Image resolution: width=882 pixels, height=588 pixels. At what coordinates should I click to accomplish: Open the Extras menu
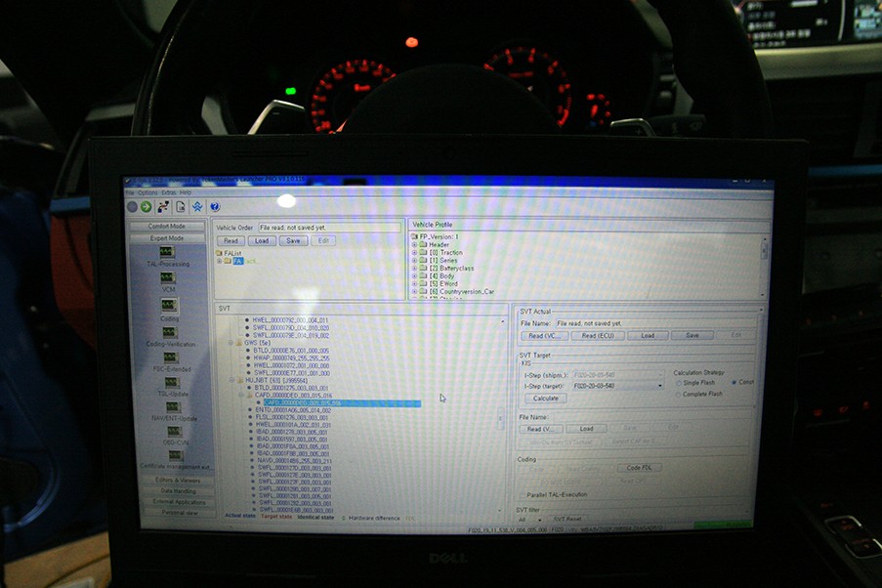click(169, 192)
